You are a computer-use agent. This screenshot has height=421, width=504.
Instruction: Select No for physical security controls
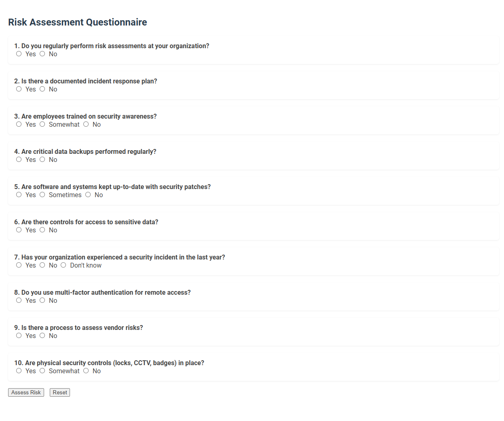[86, 370]
